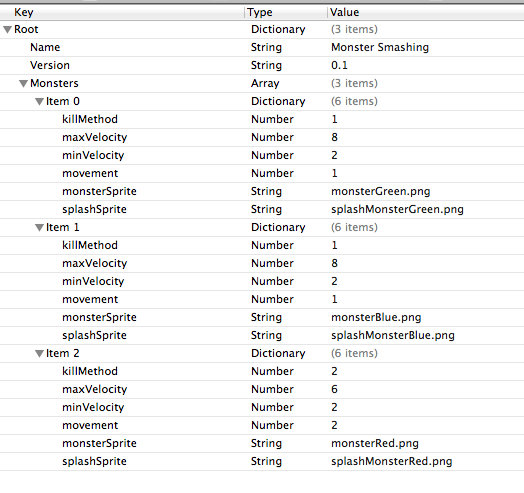The width and height of the screenshot is (524, 493).
Task: Select the Version key row
Action: pos(262,66)
